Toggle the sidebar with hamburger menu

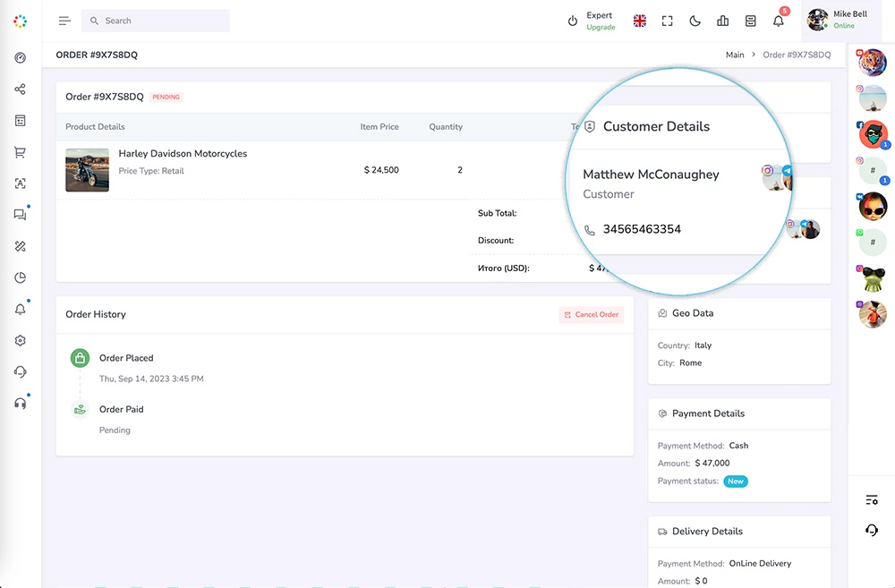point(64,21)
